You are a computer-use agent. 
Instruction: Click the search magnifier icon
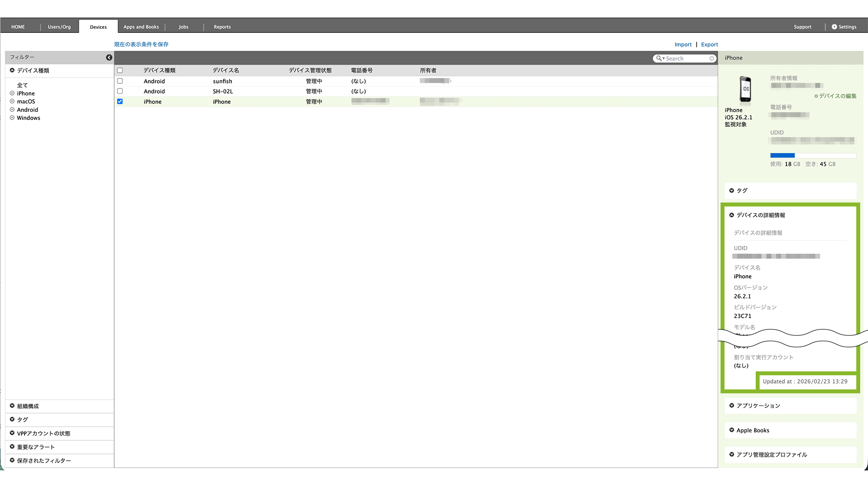click(659, 59)
